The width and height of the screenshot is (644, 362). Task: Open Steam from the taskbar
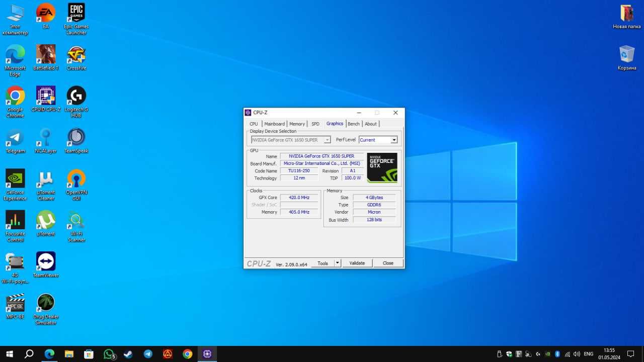click(x=128, y=354)
